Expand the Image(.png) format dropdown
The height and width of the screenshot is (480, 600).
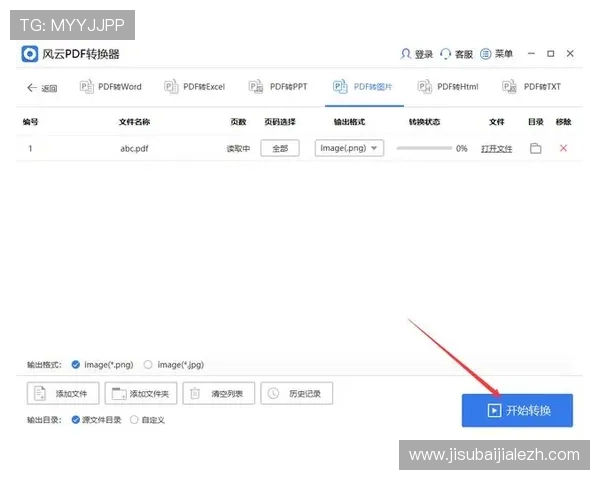pyautogui.click(x=349, y=148)
